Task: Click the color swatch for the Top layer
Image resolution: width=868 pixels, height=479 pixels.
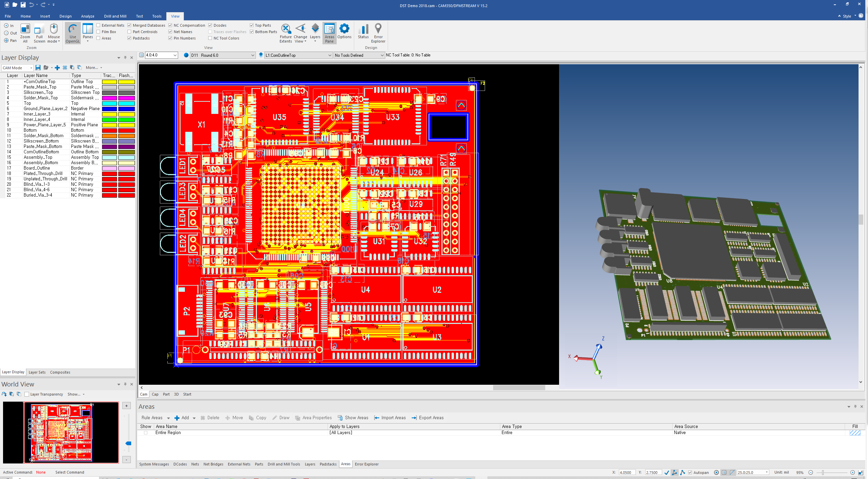Action: (x=109, y=103)
